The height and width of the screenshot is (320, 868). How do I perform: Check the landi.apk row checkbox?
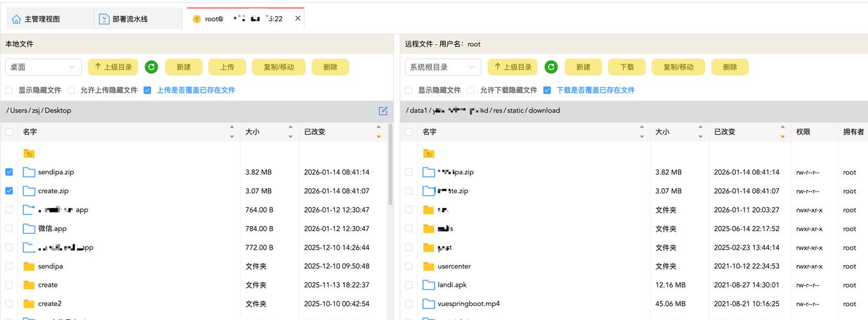pos(409,285)
